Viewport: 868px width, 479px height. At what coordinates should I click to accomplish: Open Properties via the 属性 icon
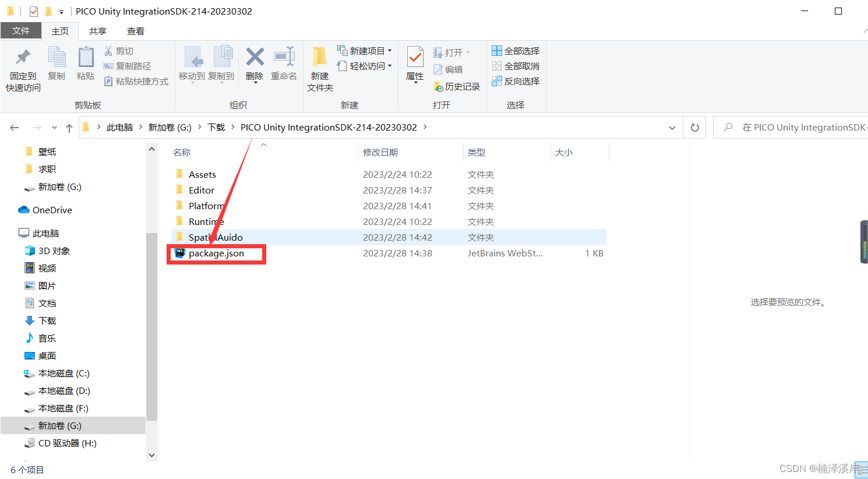(415, 64)
